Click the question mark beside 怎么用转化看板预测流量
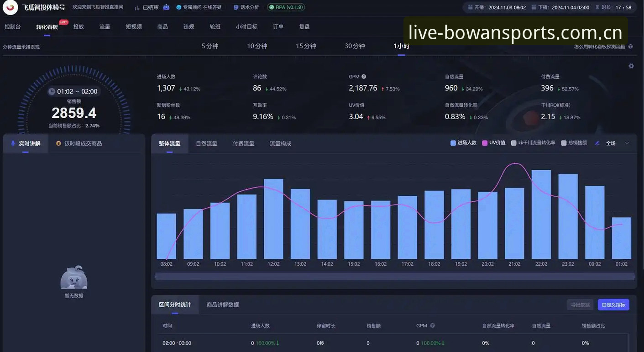Image resolution: width=644 pixels, height=352 pixels. [x=630, y=47]
